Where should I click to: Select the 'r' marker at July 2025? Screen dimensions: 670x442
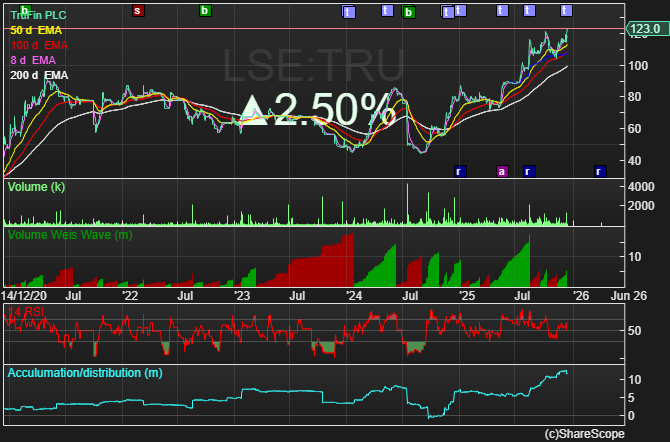click(x=529, y=171)
